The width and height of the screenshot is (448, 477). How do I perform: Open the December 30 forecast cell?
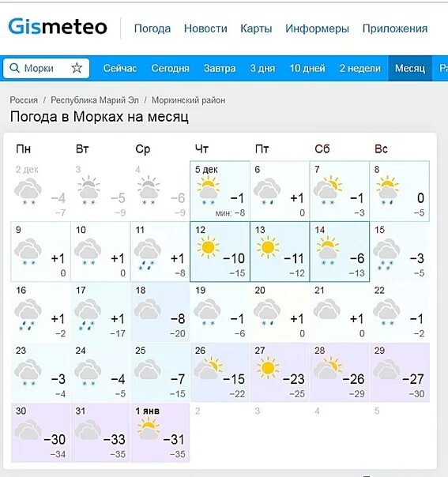point(41,433)
